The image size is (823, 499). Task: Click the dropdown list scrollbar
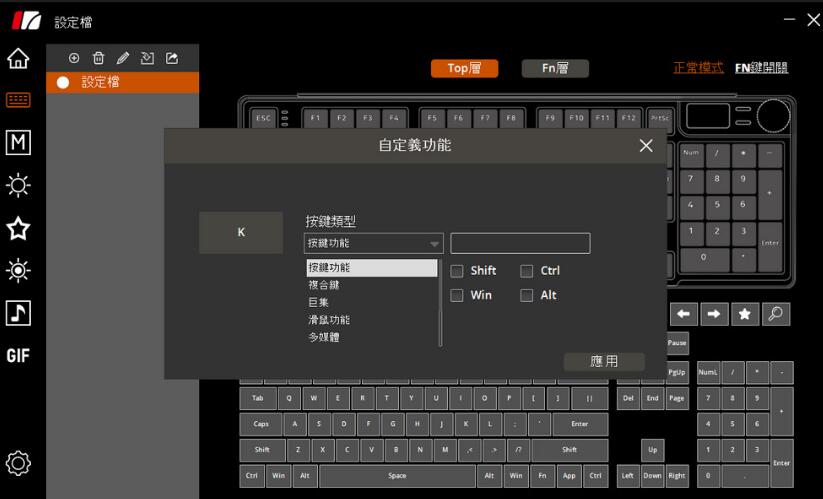pyautogui.click(x=440, y=302)
